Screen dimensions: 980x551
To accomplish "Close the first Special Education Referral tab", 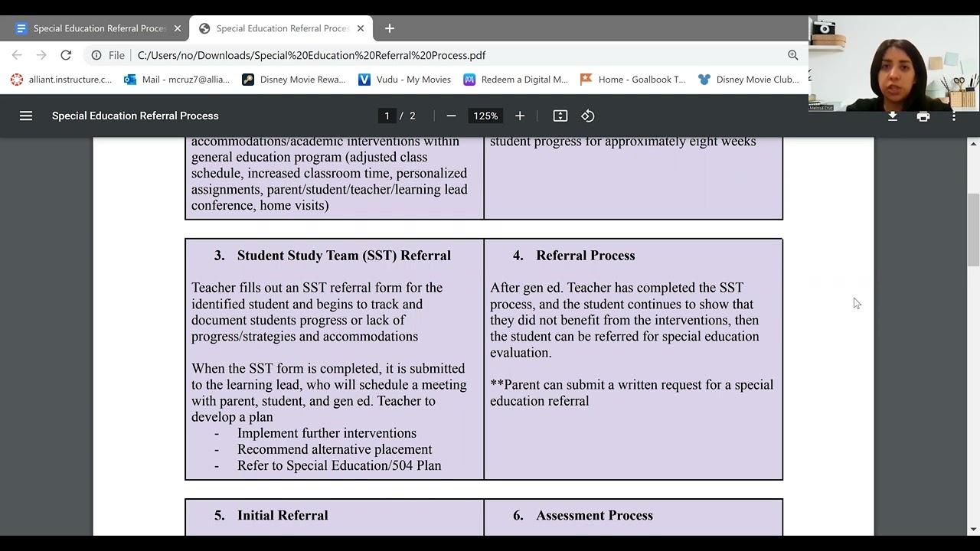I will coord(178,28).
